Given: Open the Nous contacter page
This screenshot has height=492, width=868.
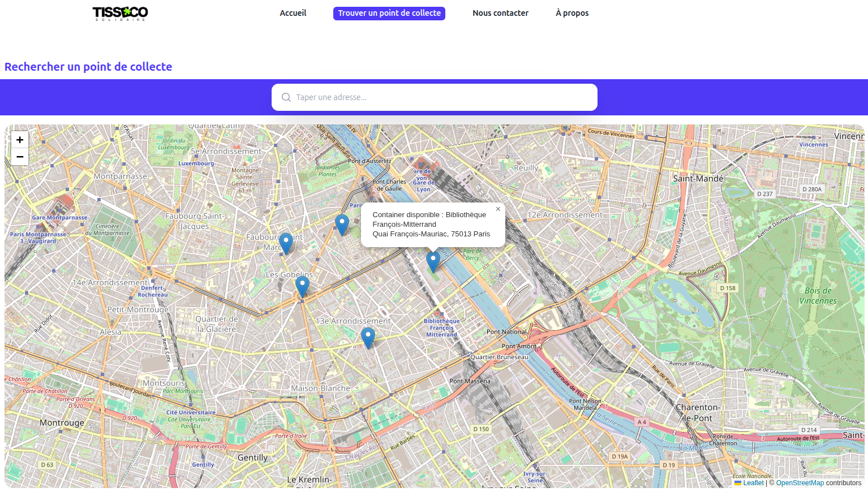Looking at the screenshot, I should [500, 12].
